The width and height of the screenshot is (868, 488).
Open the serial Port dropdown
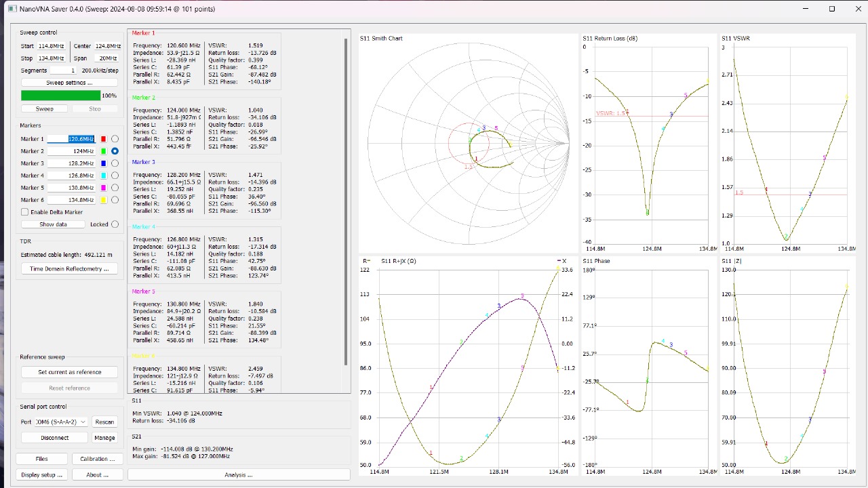pos(61,422)
